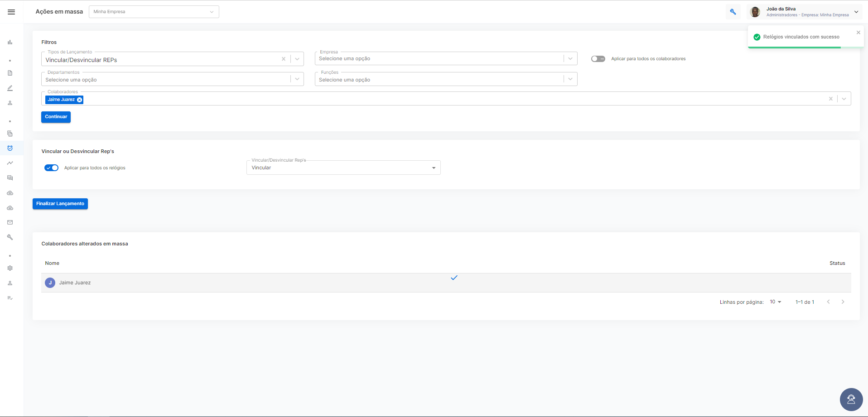Click the Relógios vinculados com sucesso message

tap(801, 37)
